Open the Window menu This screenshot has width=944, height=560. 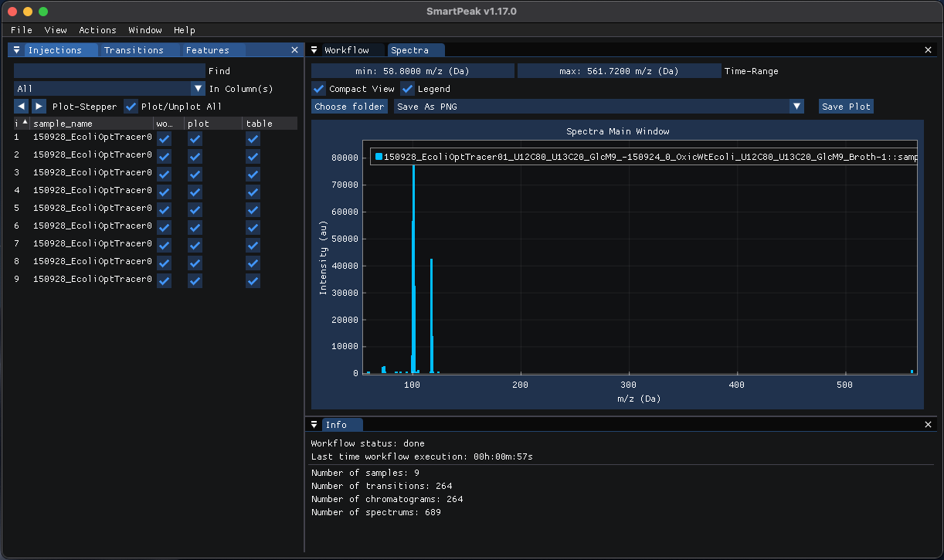pos(145,30)
